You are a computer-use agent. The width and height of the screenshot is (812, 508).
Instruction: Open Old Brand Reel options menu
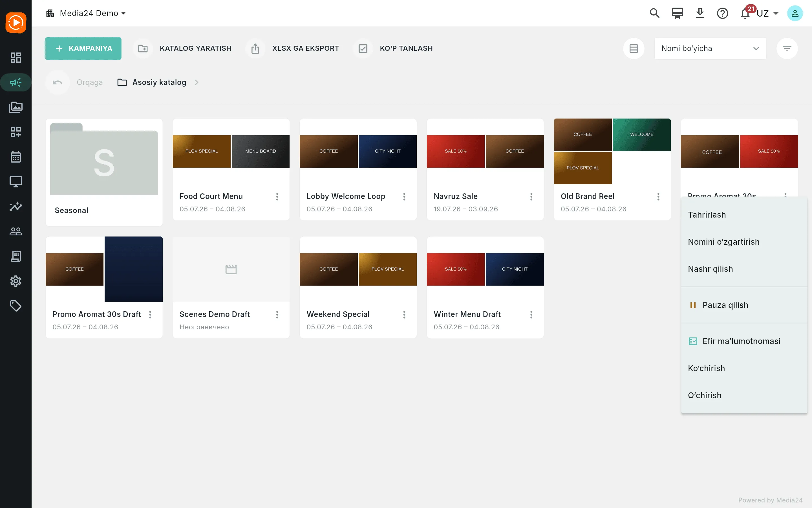[658, 196]
